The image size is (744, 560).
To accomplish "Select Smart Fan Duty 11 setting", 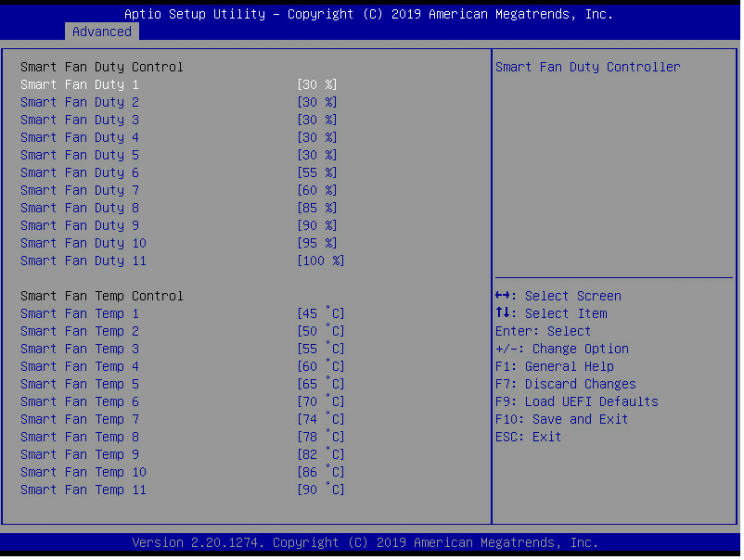I will 83,261.
